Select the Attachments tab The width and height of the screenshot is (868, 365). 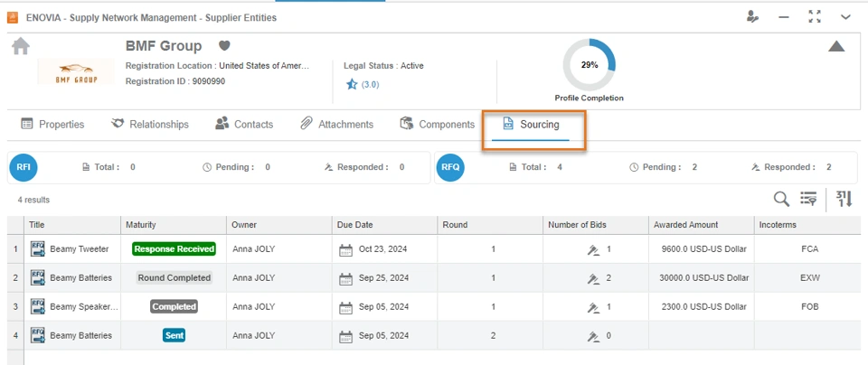(x=336, y=125)
